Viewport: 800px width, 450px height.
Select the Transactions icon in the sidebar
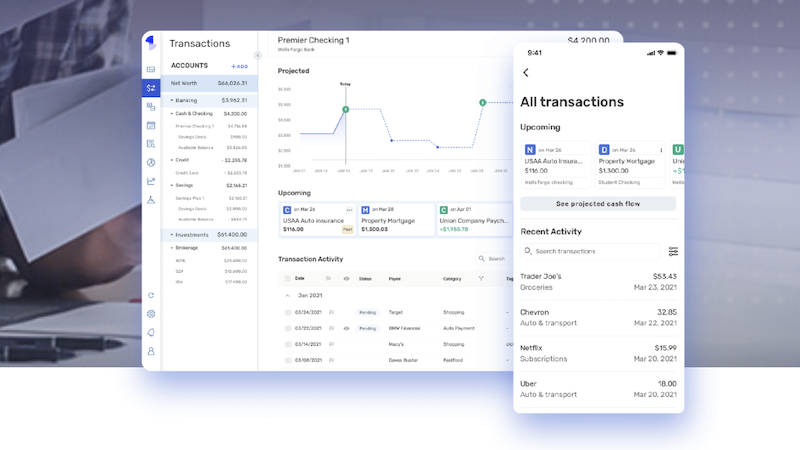click(151, 88)
